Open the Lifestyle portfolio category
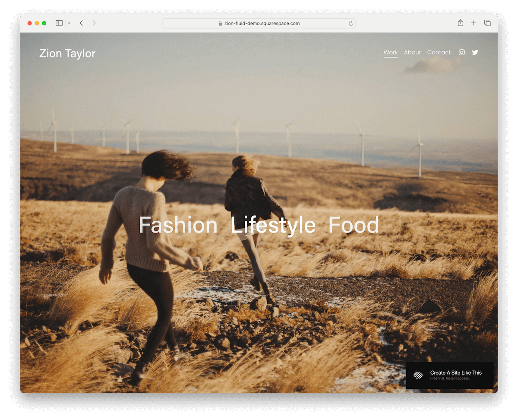The height and width of the screenshot is (420, 518). [274, 224]
